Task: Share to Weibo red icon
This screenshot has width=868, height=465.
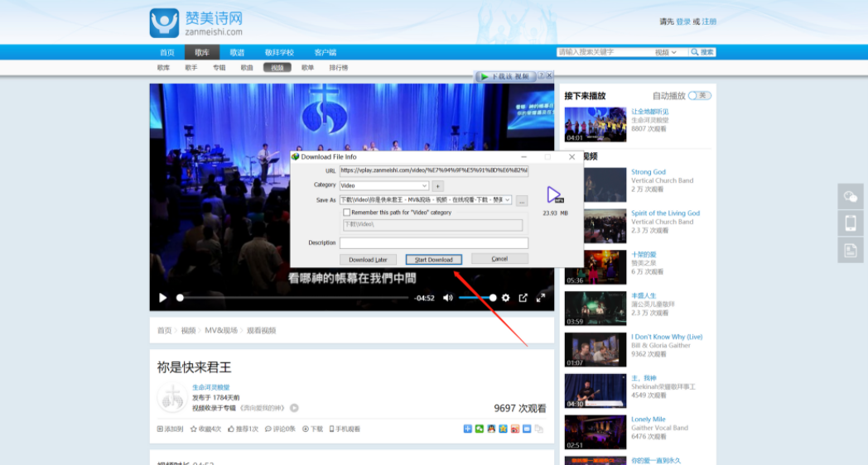Action: [515, 429]
